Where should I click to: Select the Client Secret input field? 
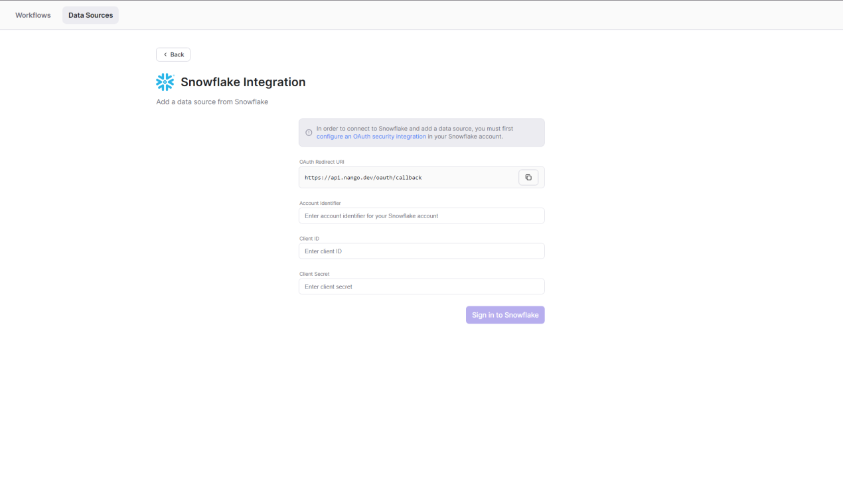421,286
